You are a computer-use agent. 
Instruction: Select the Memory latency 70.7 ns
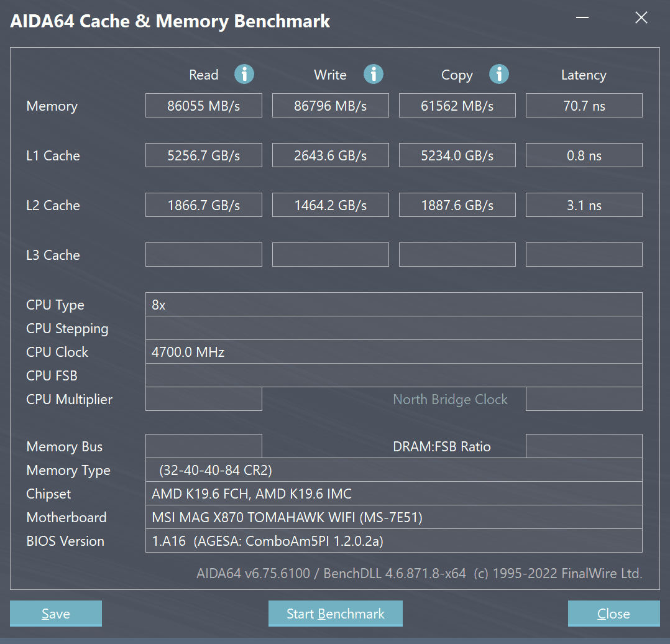tap(584, 106)
